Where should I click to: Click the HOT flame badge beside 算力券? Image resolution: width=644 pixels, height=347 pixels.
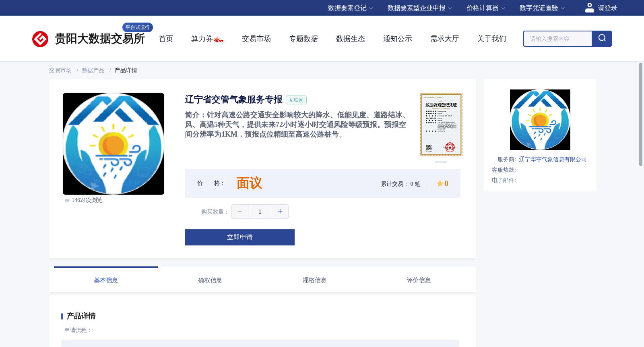219,40
